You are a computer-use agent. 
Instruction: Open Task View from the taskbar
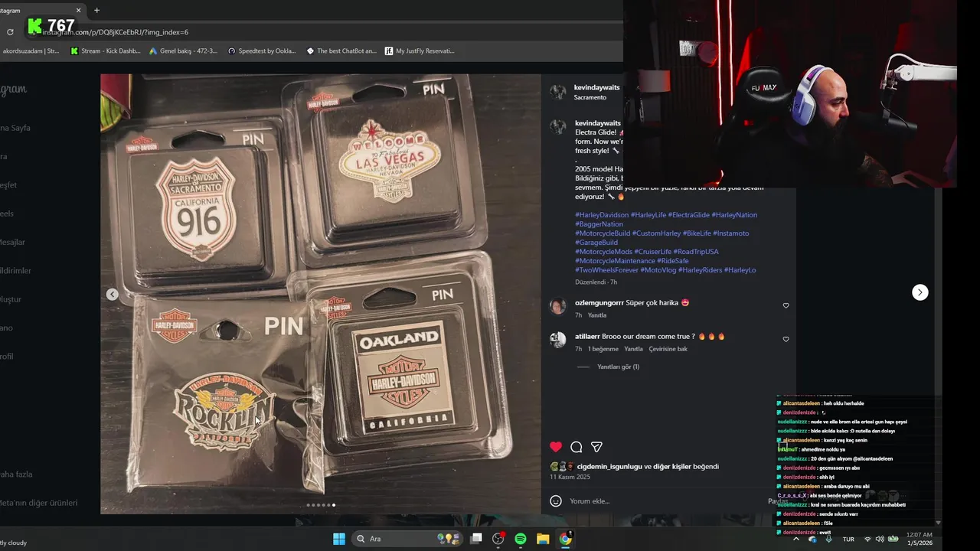pos(476,539)
